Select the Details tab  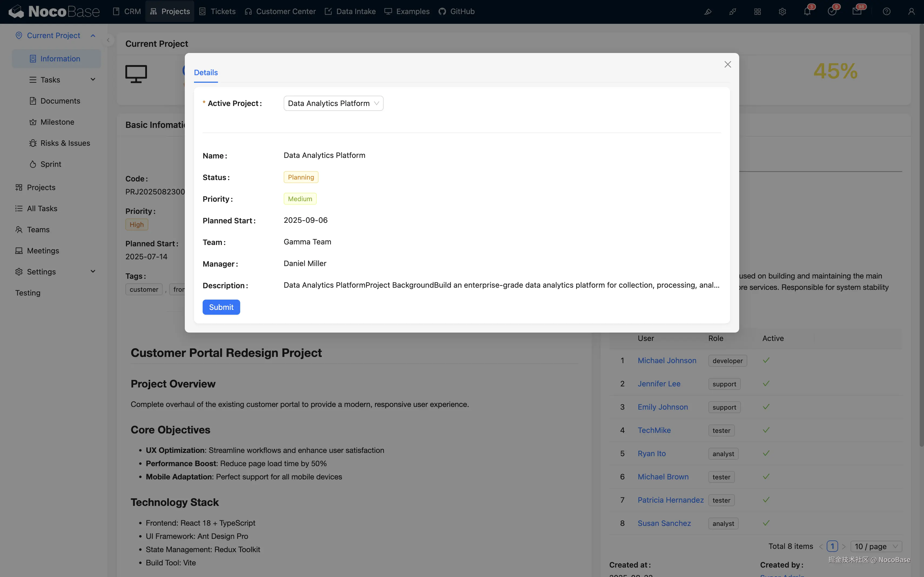point(206,72)
